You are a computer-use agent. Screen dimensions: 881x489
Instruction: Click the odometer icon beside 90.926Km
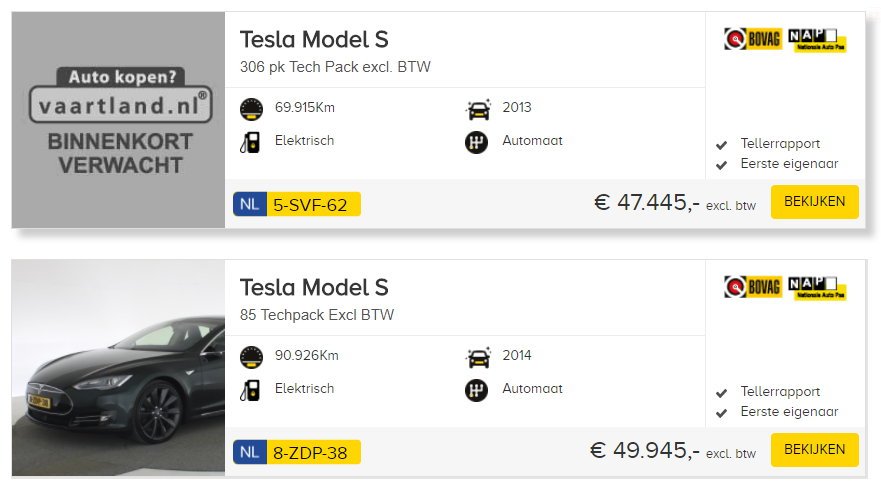coord(251,357)
